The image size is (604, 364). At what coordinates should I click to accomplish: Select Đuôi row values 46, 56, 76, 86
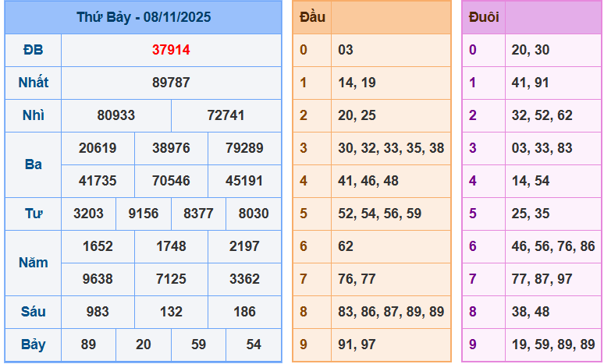pyautogui.click(x=553, y=246)
